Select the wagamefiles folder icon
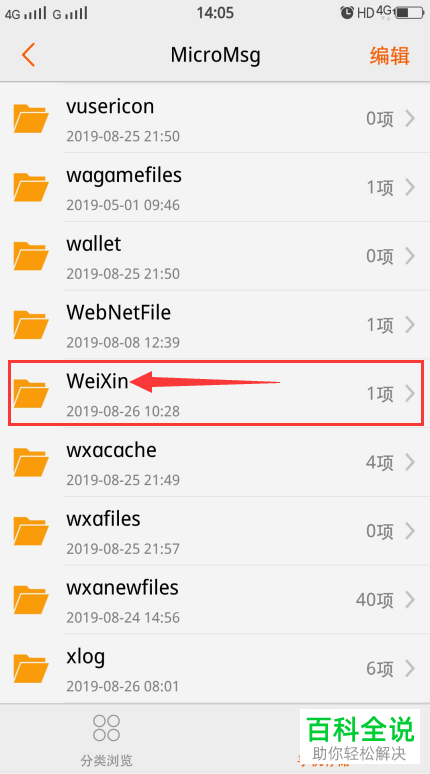This screenshot has height=774, width=430. coord(31,188)
